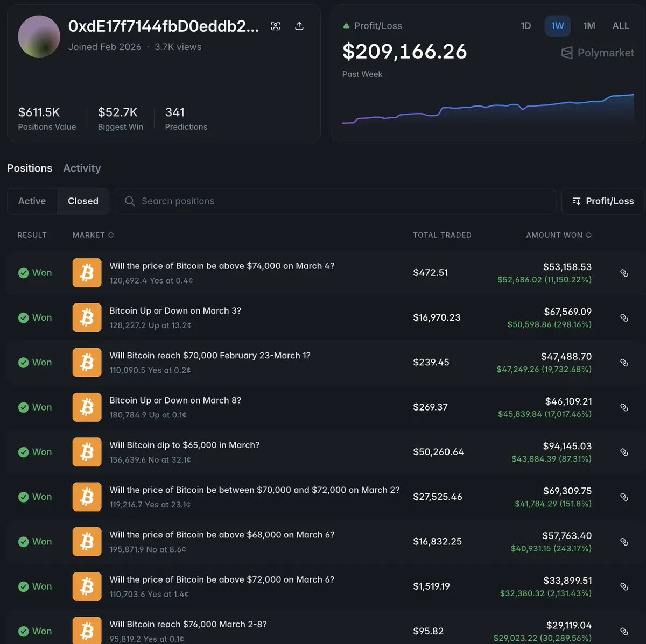Open link icon for 'Bitcoin Up or Down on March 3' row

coord(624,317)
